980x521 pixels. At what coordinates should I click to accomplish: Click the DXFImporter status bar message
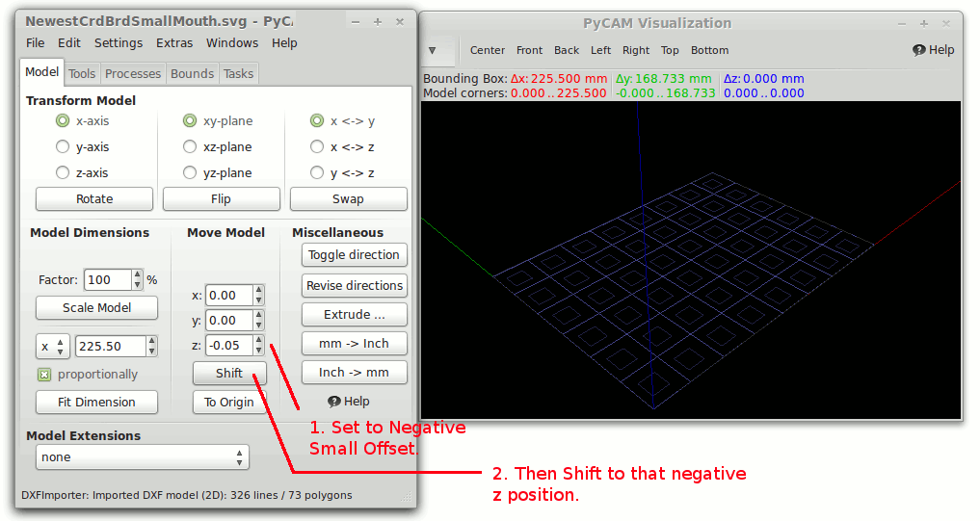[x=187, y=495]
